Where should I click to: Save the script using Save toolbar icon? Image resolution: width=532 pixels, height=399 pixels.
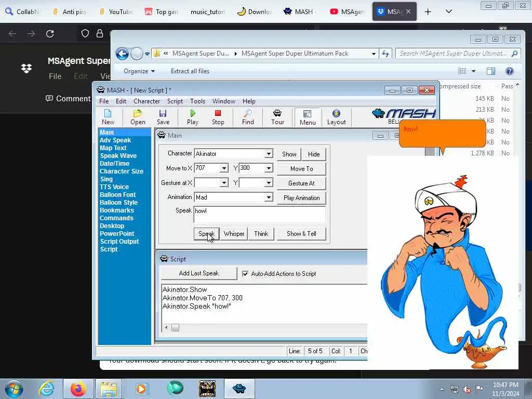tap(163, 117)
